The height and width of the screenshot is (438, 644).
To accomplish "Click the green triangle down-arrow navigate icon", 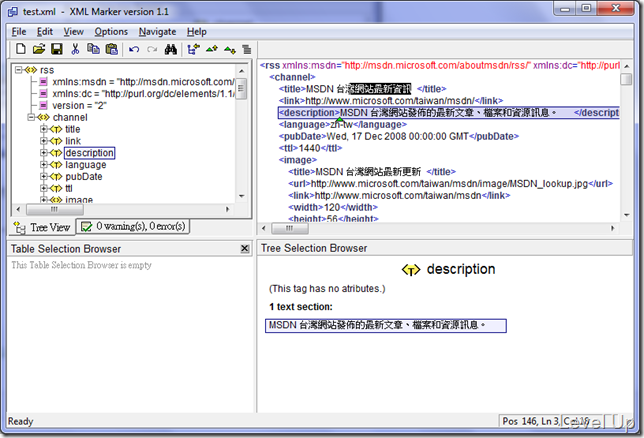I will click(x=230, y=50).
